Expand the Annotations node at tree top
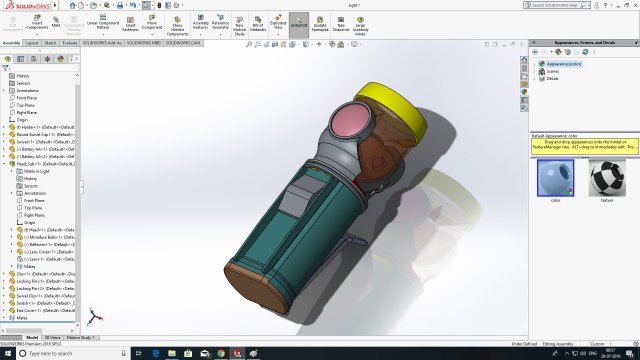Image resolution: width=640 pixels, height=360 pixels. pyautogui.click(x=4, y=91)
